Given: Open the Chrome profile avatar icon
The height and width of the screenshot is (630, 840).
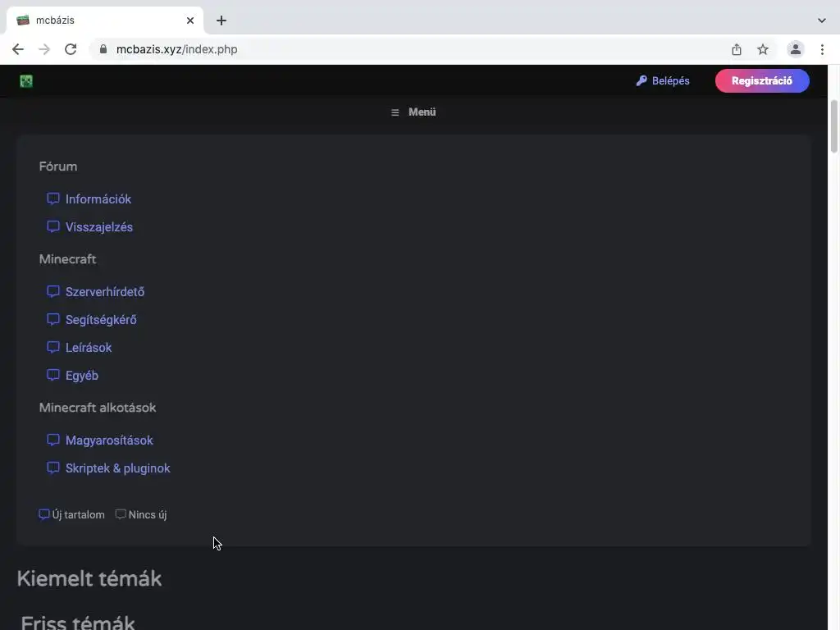Looking at the screenshot, I should pyautogui.click(x=796, y=49).
